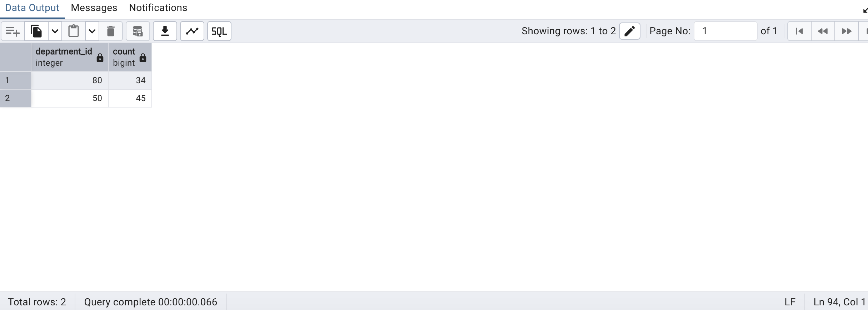This screenshot has height=310, width=868.
Task: Click the Delete row trash icon
Action: [x=111, y=31]
